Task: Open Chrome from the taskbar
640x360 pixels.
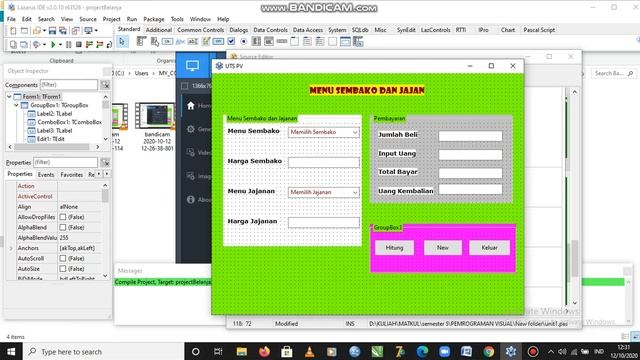Action: tap(488, 351)
